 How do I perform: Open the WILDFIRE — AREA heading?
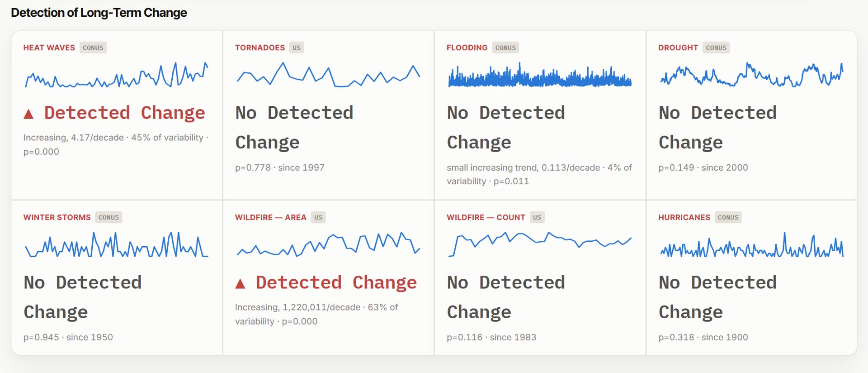tap(271, 217)
